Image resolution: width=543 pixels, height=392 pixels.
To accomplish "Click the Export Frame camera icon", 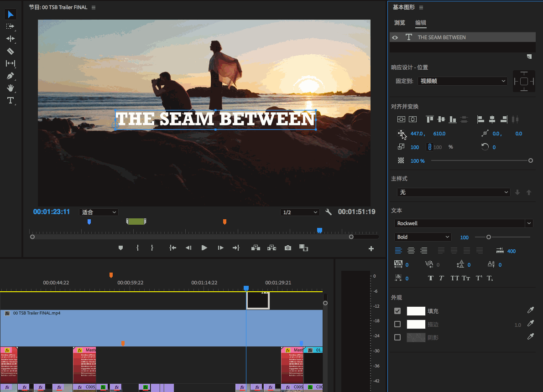I will point(287,248).
